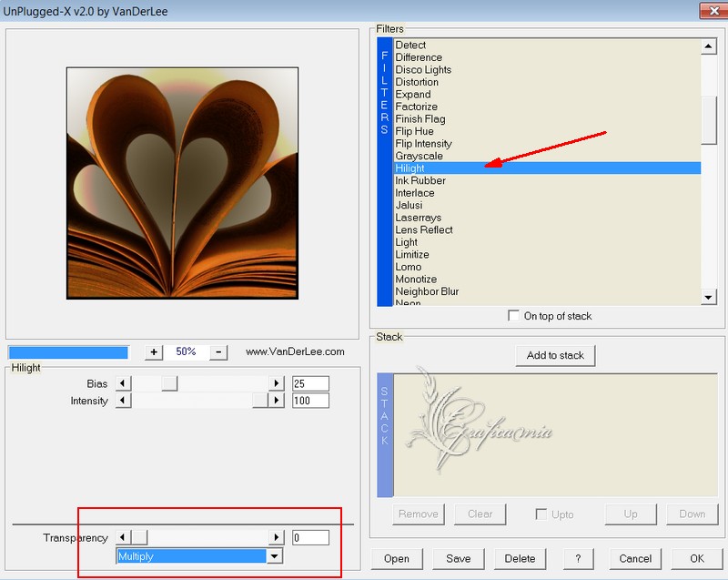Image resolution: width=728 pixels, height=580 pixels.
Task: Move stack item Up
Action: pyautogui.click(x=631, y=514)
